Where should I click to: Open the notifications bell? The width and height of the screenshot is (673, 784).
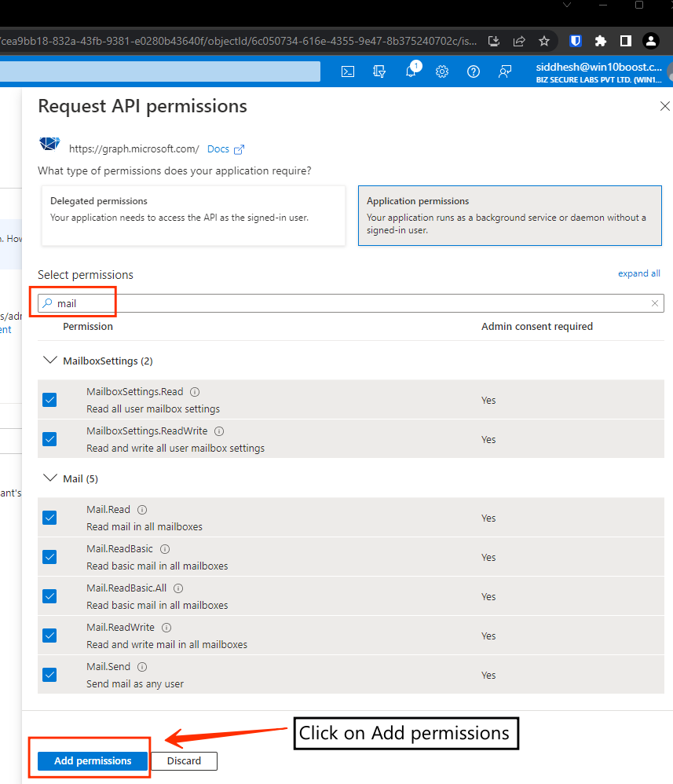click(x=411, y=71)
